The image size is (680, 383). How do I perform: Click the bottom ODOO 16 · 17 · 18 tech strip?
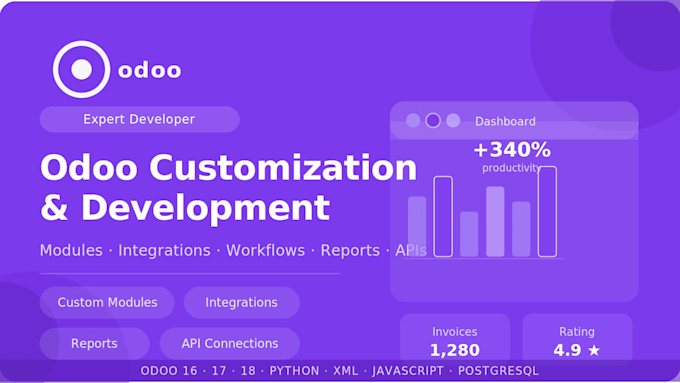point(340,371)
